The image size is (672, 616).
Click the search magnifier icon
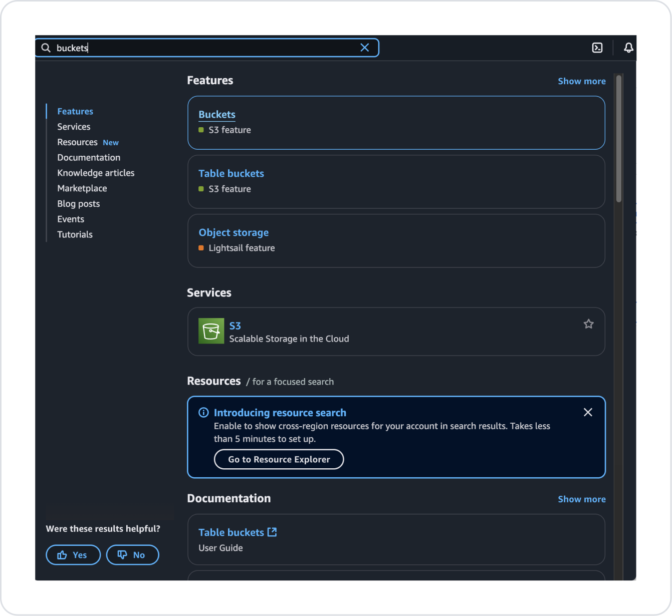46,48
